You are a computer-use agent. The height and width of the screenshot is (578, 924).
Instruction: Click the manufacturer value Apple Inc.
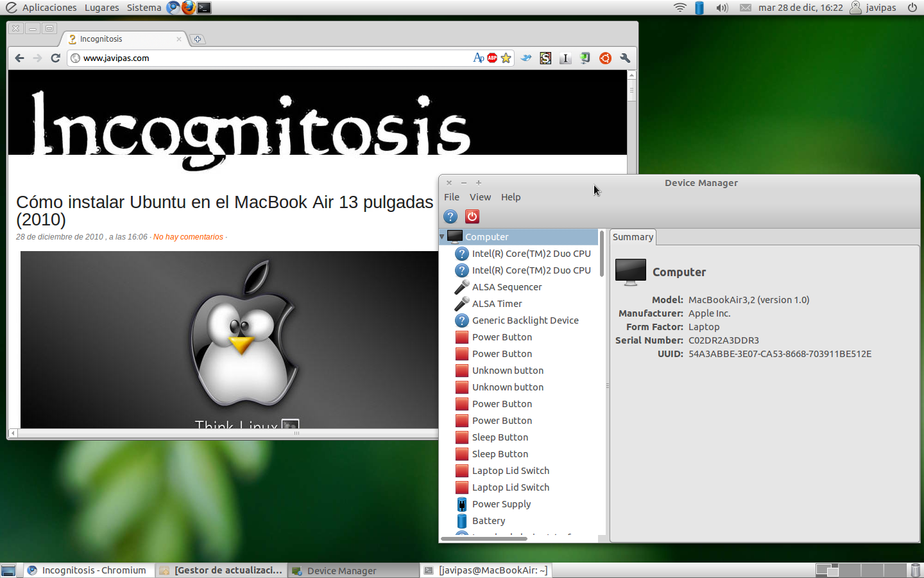coord(710,313)
